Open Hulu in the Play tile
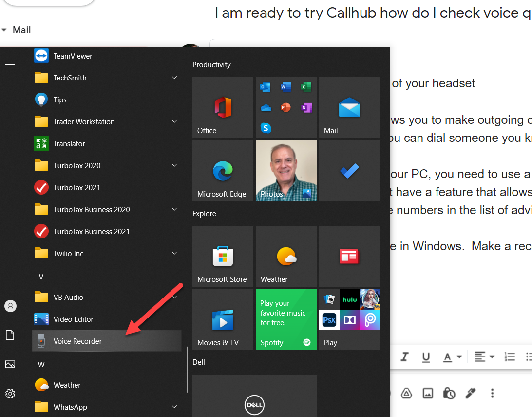 point(349,299)
